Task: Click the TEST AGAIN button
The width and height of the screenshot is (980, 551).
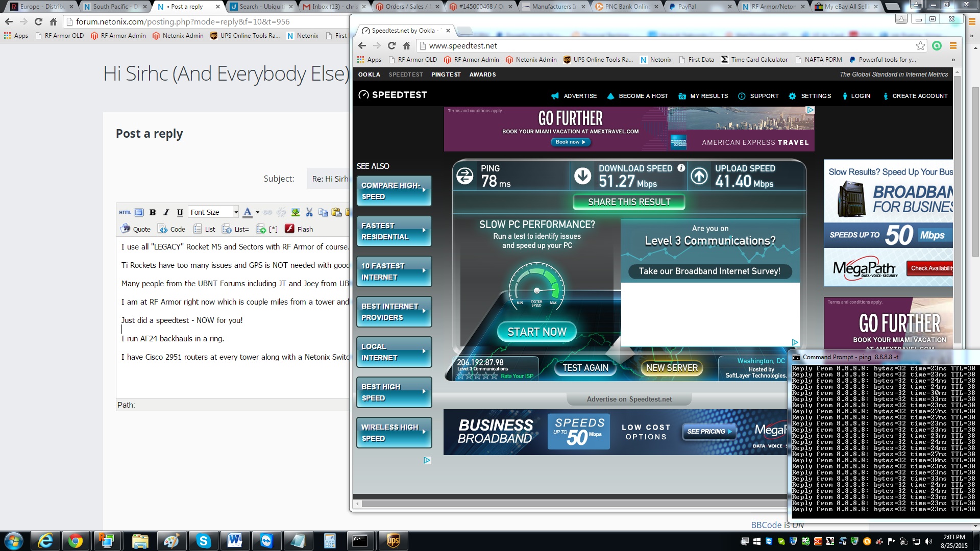Action: pyautogui.click(x=585, y=368)
